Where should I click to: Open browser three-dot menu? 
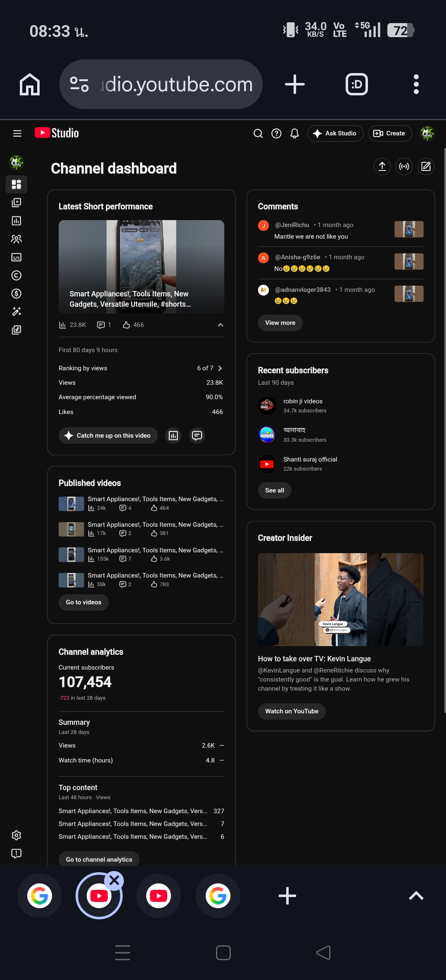(416, 84)
